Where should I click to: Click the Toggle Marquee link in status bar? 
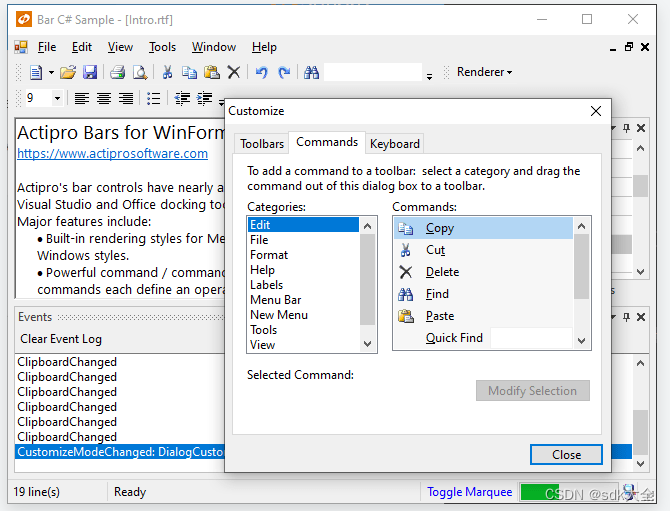(470, 492)
